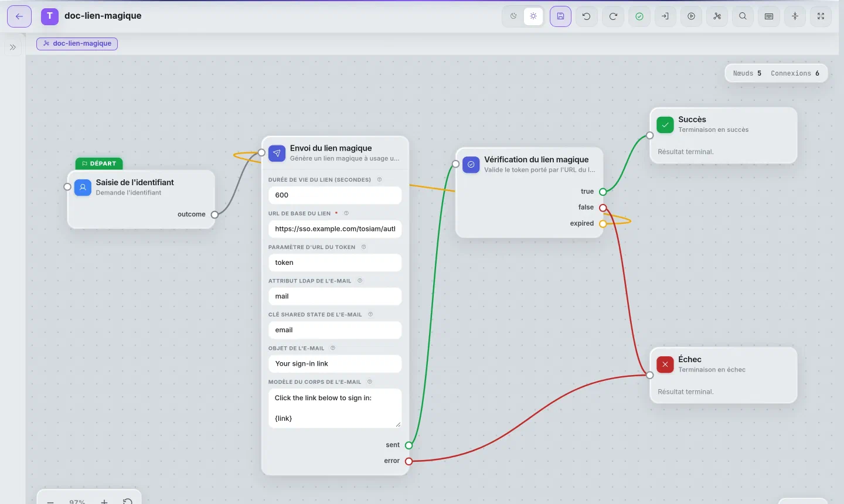Click the paper-plane icon of Envoi node
The image size is (844, 504).
point(277,153)
